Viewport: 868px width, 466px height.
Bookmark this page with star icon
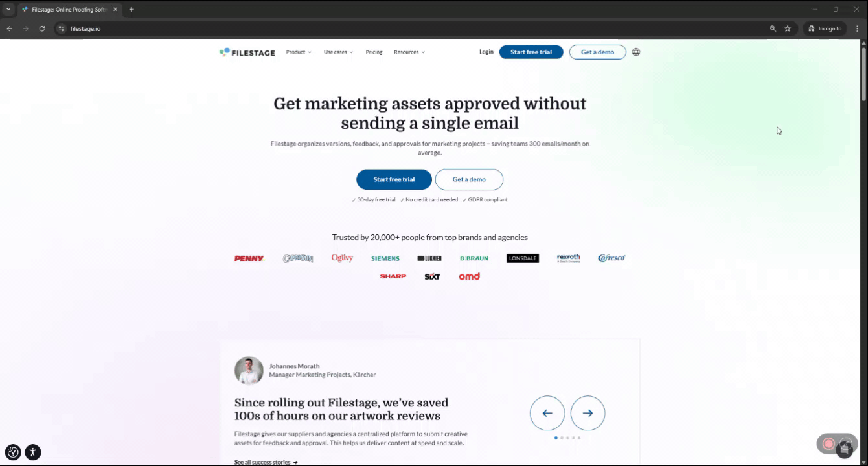click(788, 28)
